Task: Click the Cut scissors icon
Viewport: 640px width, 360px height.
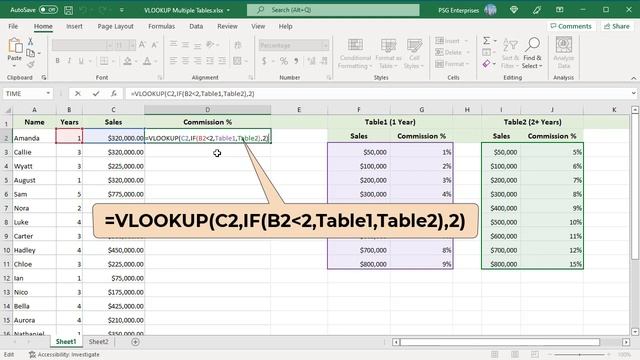Action: 31,42
